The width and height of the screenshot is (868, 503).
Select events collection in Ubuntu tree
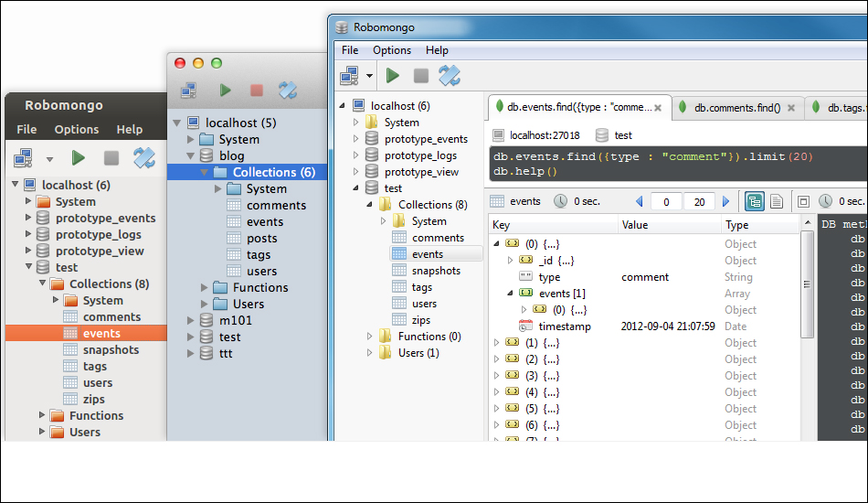pyautogui.click(x=86, y=333)
